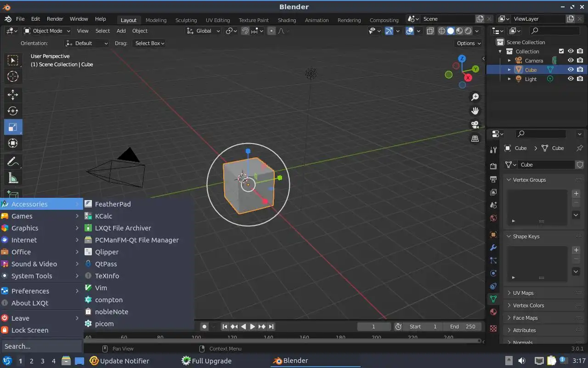Viewport: 588px width, 368px height.
Task: Open the Object Mode dropdown
Action: point(47,31)
